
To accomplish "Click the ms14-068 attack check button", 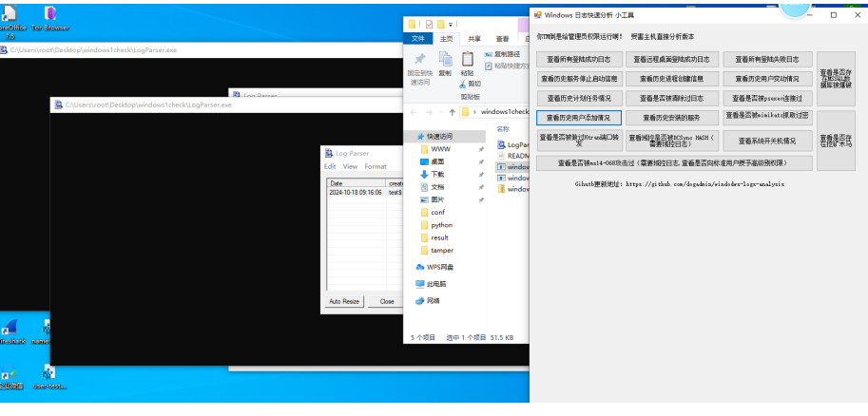I will tap(674, 163).
